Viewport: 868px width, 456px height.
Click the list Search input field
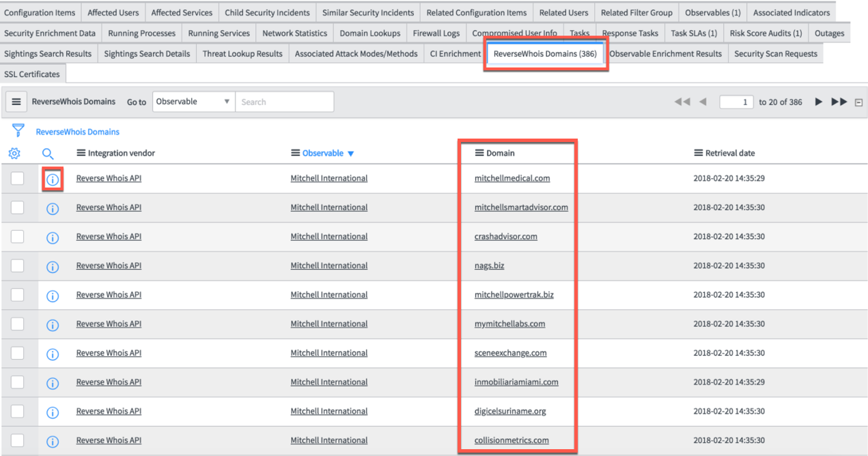pyautogui.click(x=285, y=102)
